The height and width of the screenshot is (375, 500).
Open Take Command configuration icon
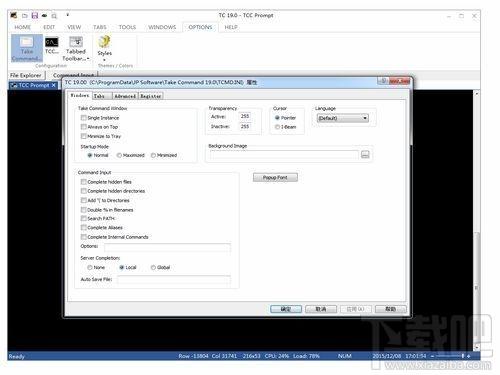point(27,49)
